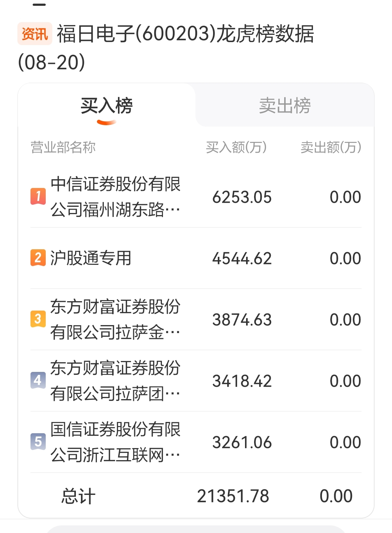Switch to 卖出榜 tab
The width and height of the screenshot is (392, 533).
tap(285, 106)
